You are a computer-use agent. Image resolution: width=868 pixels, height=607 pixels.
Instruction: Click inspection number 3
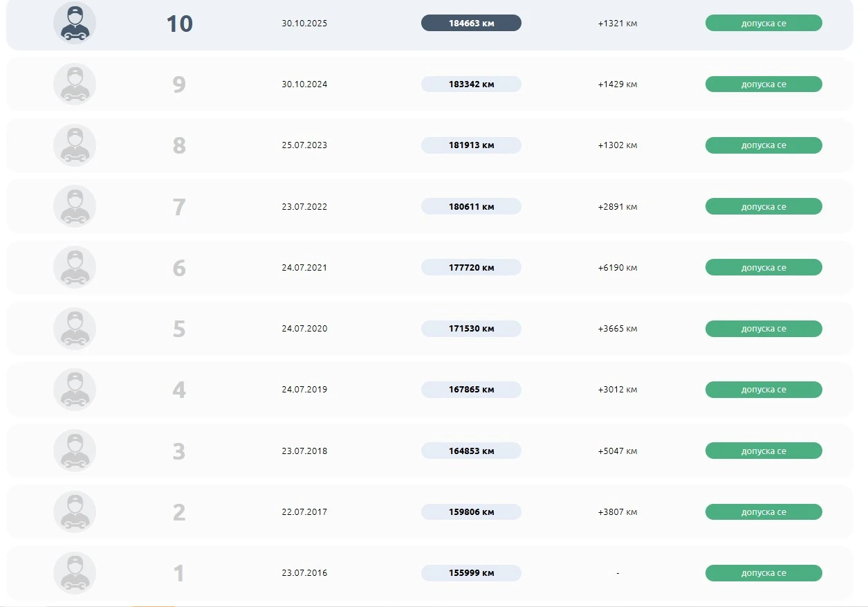point(179,451)
